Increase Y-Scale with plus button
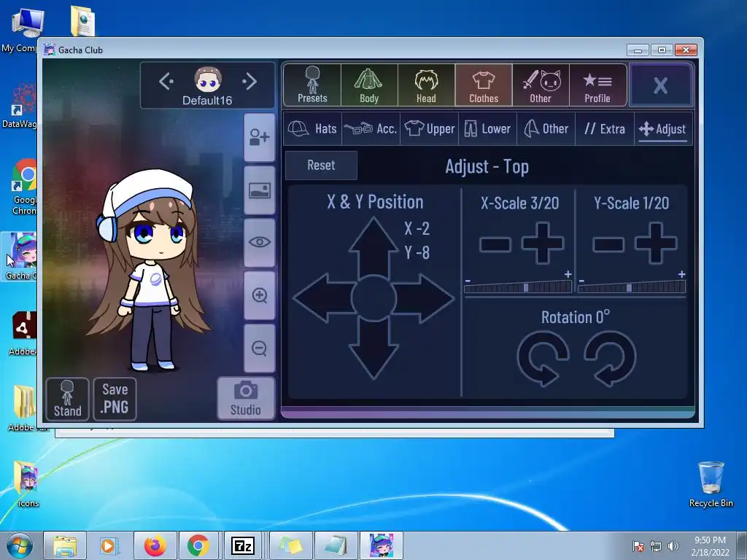Screen dimensions: 747x560 tap(656, 244)
